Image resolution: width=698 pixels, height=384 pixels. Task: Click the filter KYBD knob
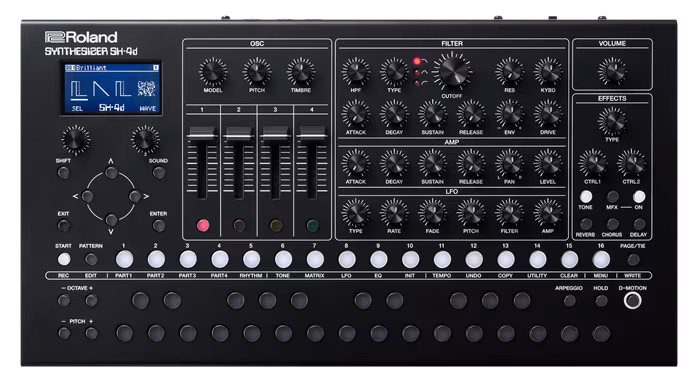548,72
